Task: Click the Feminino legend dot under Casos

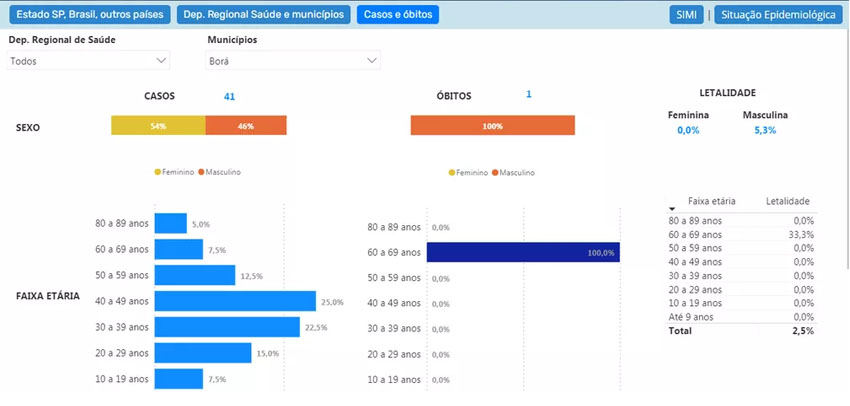Action: coord(158,172)
